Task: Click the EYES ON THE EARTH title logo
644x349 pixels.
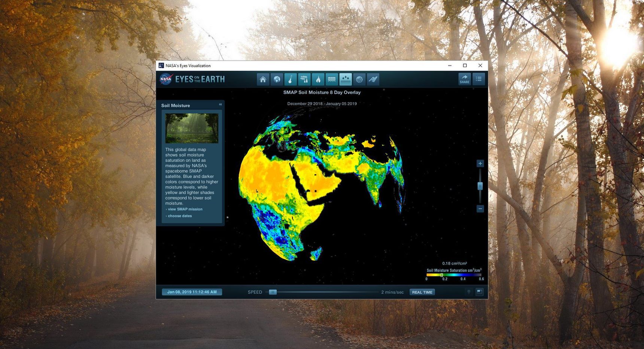Action: (200, 79)
